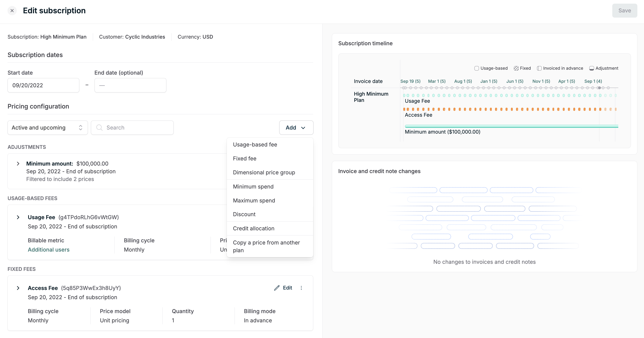Choose Usage-based fee from Add menu
Image resolution: width=644 pixels, height=338 pixels.
[255, 145]
